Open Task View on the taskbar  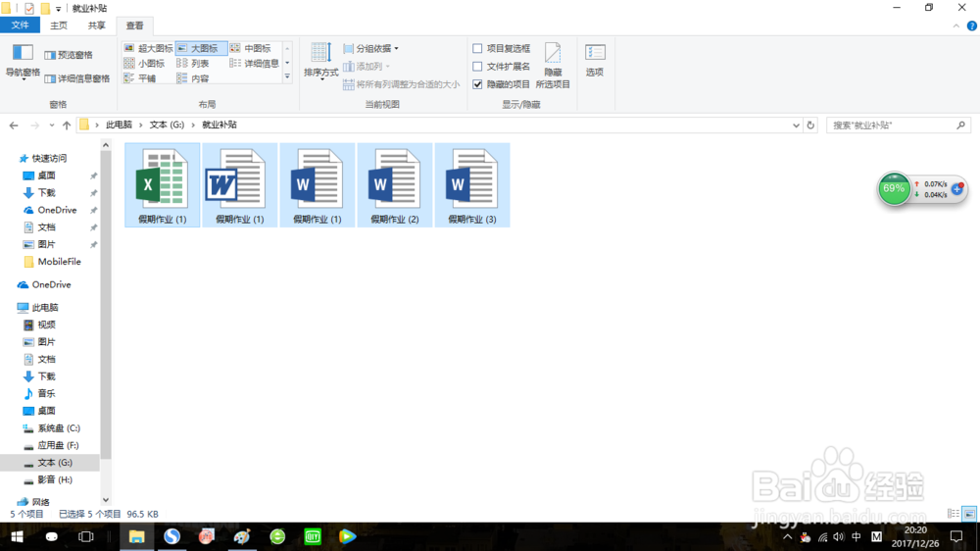pyautogui.click(x=85, y=536)
